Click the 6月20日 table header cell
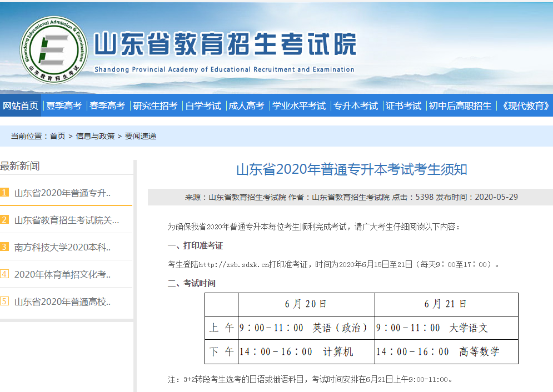The height and width of the screenshot is (392, 553). click(306, 304)
